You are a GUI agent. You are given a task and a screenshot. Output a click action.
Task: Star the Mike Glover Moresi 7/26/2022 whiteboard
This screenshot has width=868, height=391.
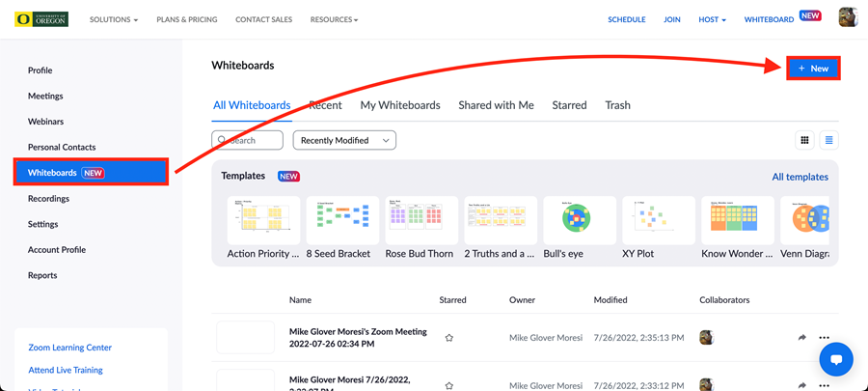(x=449, y=385)
